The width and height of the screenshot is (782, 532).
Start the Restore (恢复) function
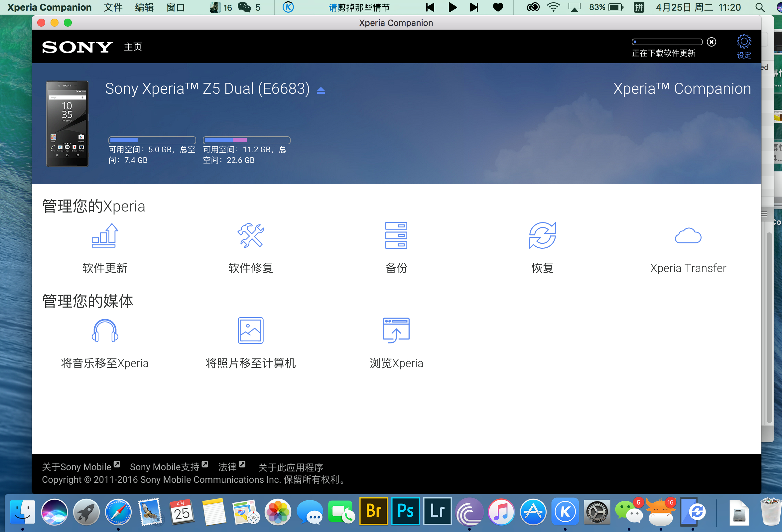[x=542, y=235]
